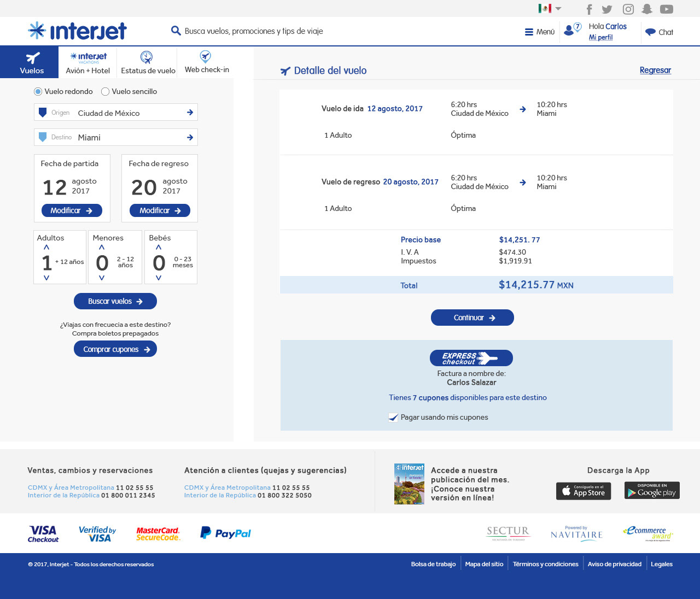700x599 pixels.
Task: Click the Precio base $14,251.77 value
Action: (520, 240)
